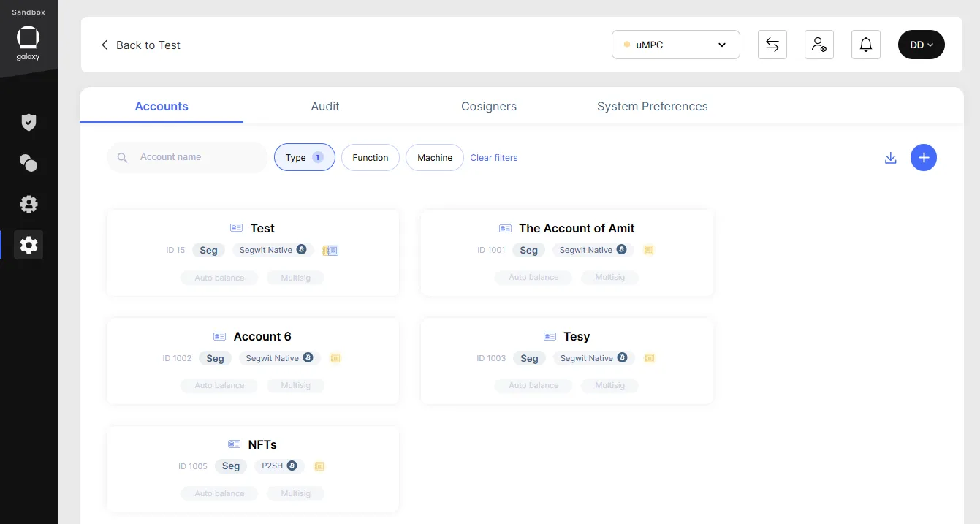Screen dimensions: 980x524
Task: Click the card icon next to Test
Action: pos(236,228)
